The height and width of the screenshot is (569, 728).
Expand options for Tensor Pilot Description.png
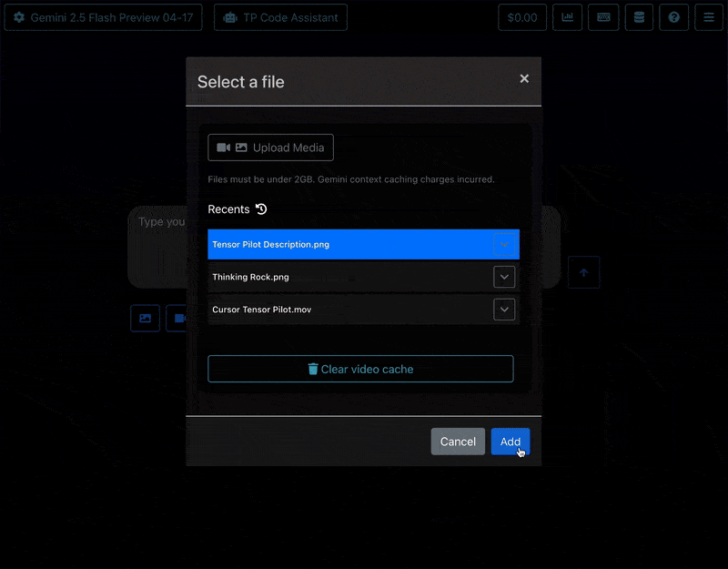pos(504,244)
